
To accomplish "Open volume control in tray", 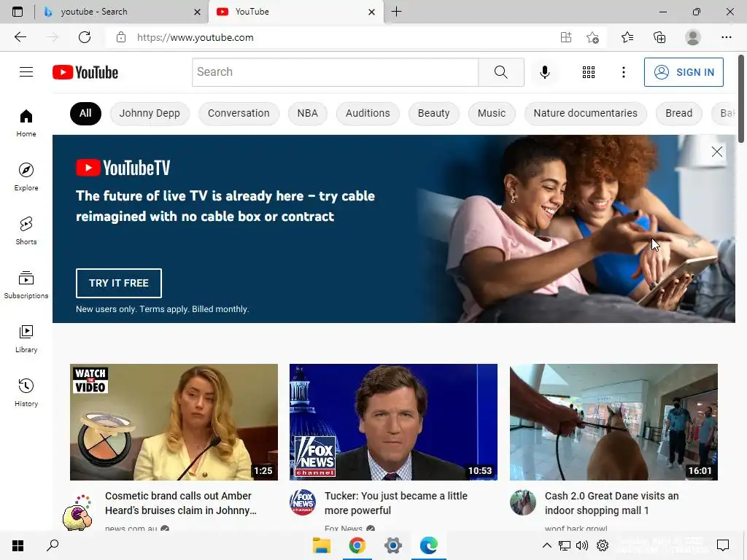I will click(x=581, y=545).
